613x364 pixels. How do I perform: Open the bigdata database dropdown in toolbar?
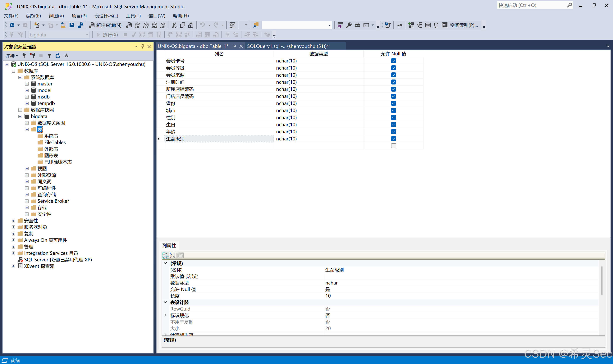tap(87, 35)
